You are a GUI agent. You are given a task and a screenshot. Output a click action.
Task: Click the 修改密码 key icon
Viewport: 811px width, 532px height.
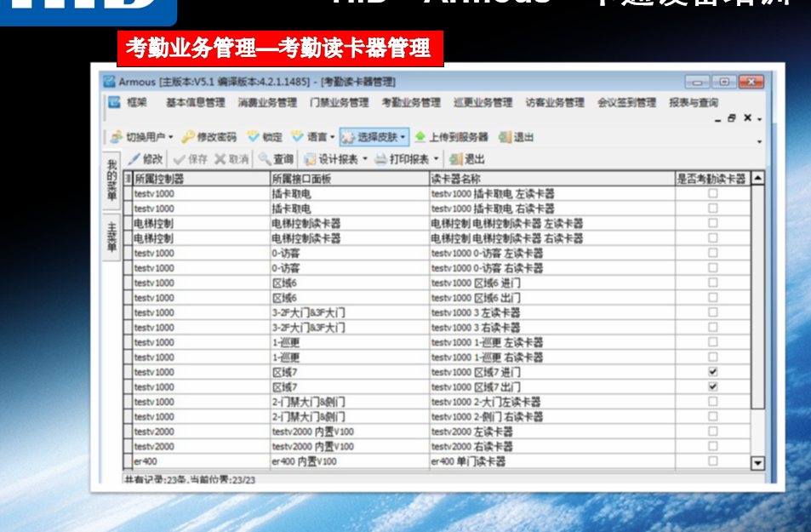click(188, 137)
